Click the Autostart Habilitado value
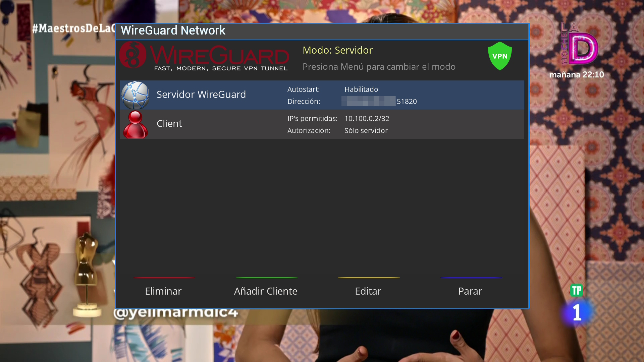 [x=361, y=89]
